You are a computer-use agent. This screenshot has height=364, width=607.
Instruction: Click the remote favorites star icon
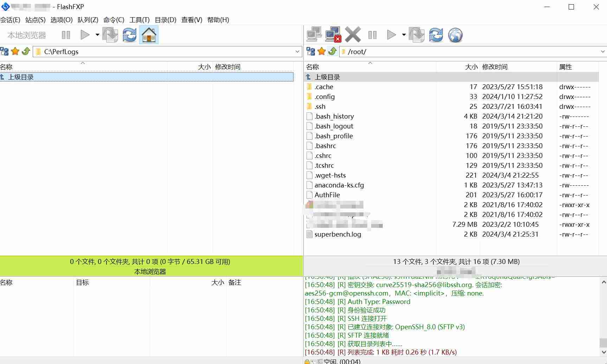point(321,51)
